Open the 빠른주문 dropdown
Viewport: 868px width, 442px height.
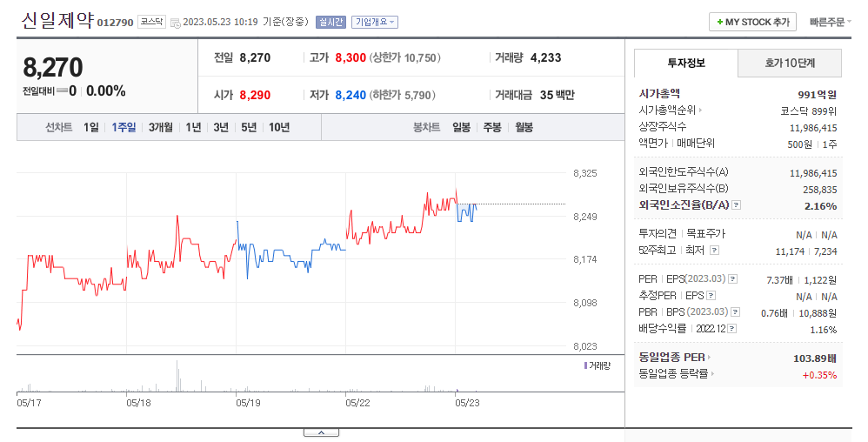click(x=831, y=22)
